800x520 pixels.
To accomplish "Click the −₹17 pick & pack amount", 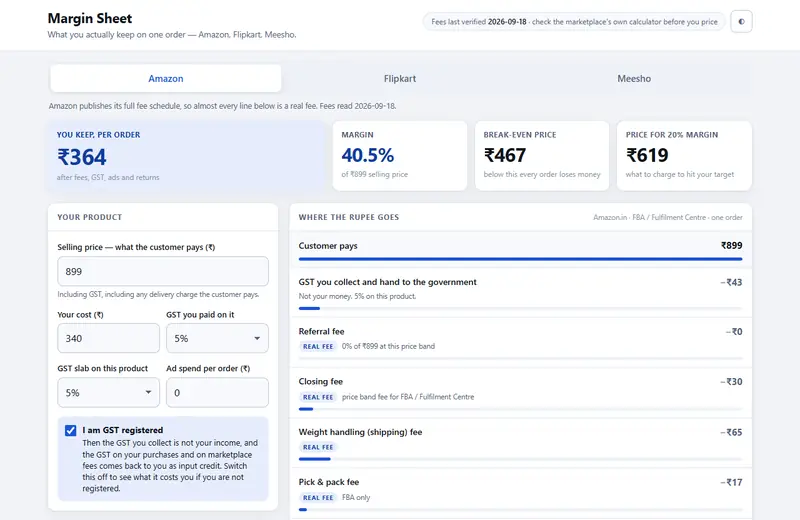I will point(731,482).
